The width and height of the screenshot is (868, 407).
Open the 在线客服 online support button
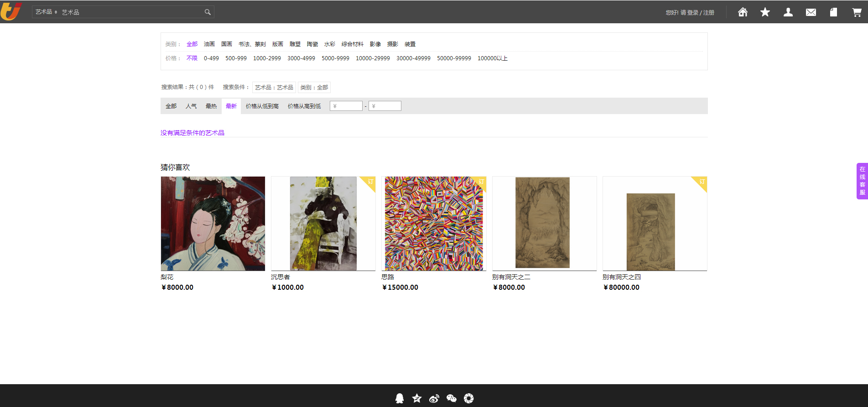pos(862,181)
